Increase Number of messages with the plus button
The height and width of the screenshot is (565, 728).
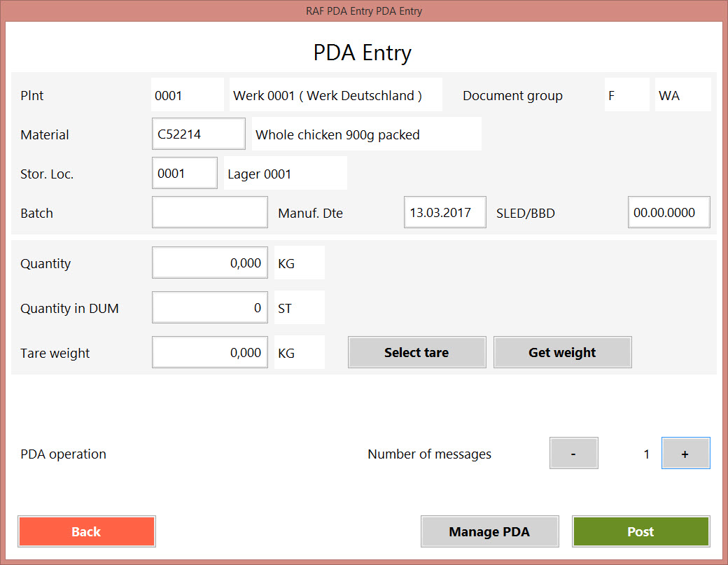685,453
